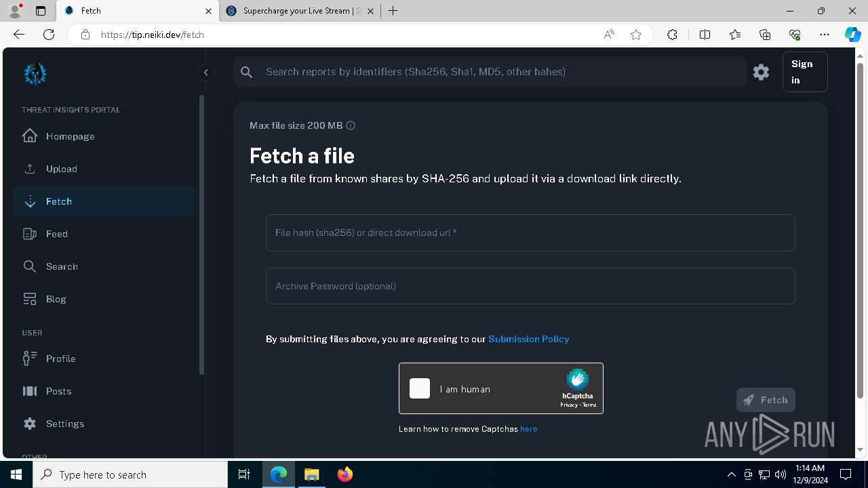Viewport: 868px width, 488px height.
Task: Collapse the sidebar with chevron button
Action: coord(205,73)
